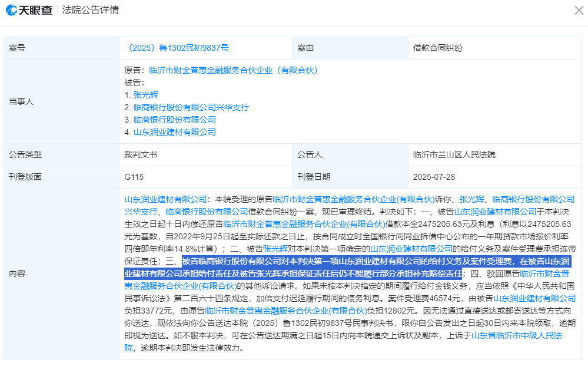This screenshot has width=588, height=366.
Task: Select the 临沂市兰山区人民法院 announcer value
Action: 454,154
